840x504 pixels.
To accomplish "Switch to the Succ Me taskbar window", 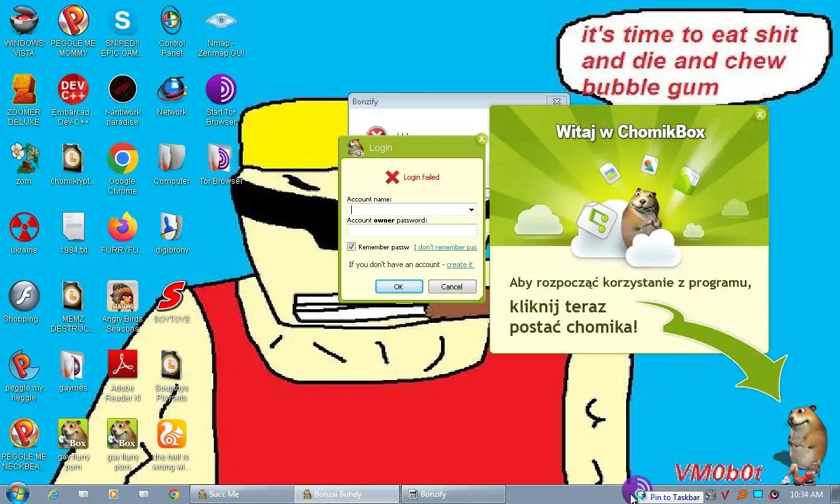I will (242, 494).
